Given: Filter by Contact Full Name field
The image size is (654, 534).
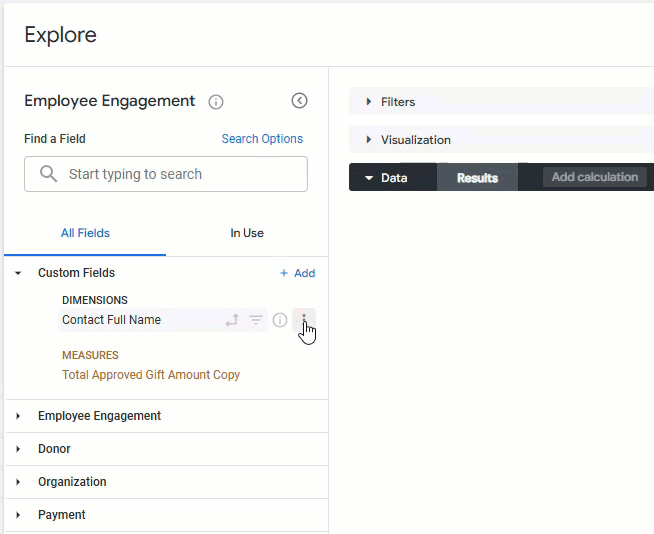Looking at the screenshot, I should click(x=256, y=320).
